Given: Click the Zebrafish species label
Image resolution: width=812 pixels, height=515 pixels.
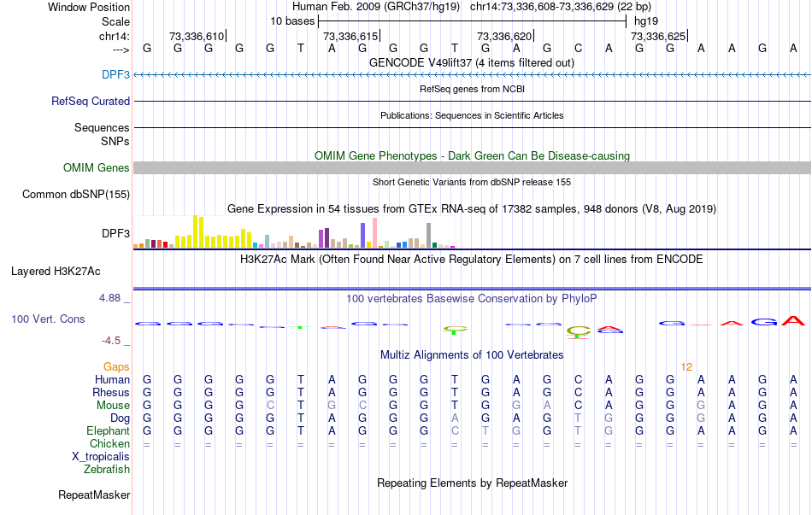Looking at the screenshot, I should [107, 470].
